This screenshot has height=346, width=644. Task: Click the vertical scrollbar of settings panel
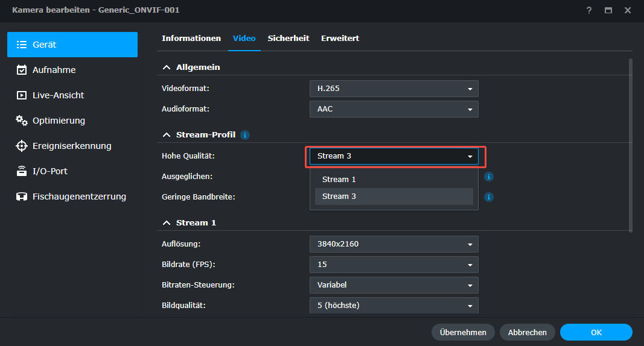(631, 145)
